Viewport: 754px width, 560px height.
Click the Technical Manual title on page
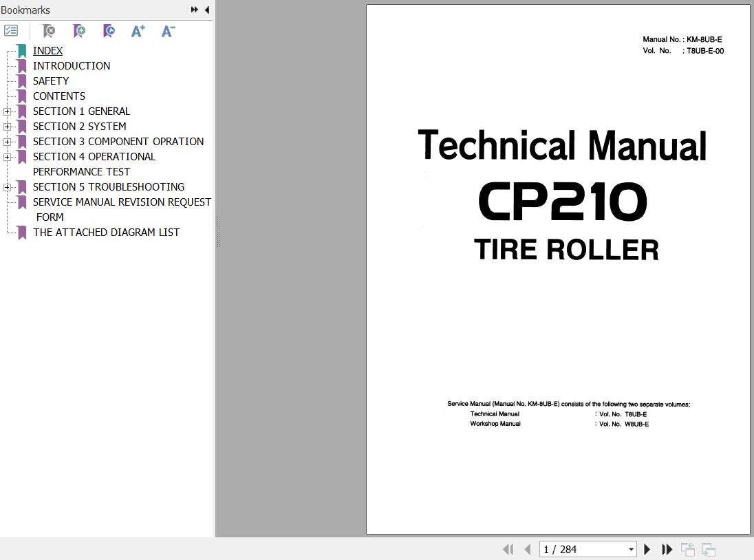562,146
